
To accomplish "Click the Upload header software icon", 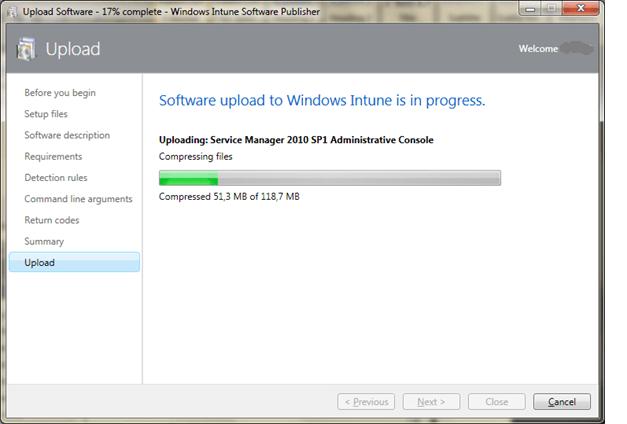I will pos(27,49).
